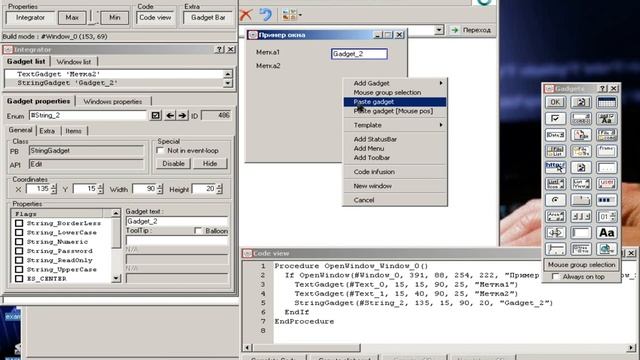
Task: Select the scroll area gadget tool
Action: click(555, 216)
